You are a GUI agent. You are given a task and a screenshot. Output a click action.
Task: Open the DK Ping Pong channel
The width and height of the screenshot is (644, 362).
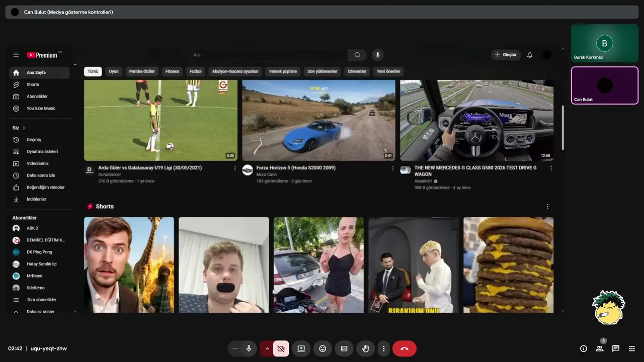pos(39,252)
